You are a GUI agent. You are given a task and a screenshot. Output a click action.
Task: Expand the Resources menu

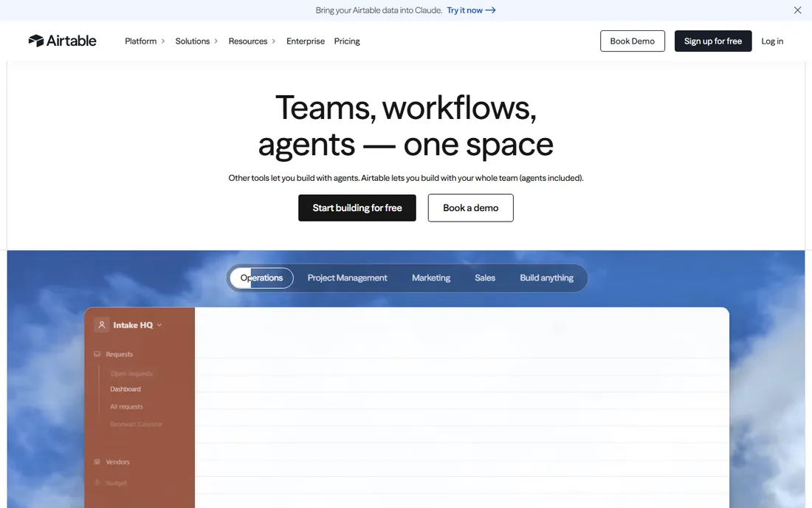(252, 41)
